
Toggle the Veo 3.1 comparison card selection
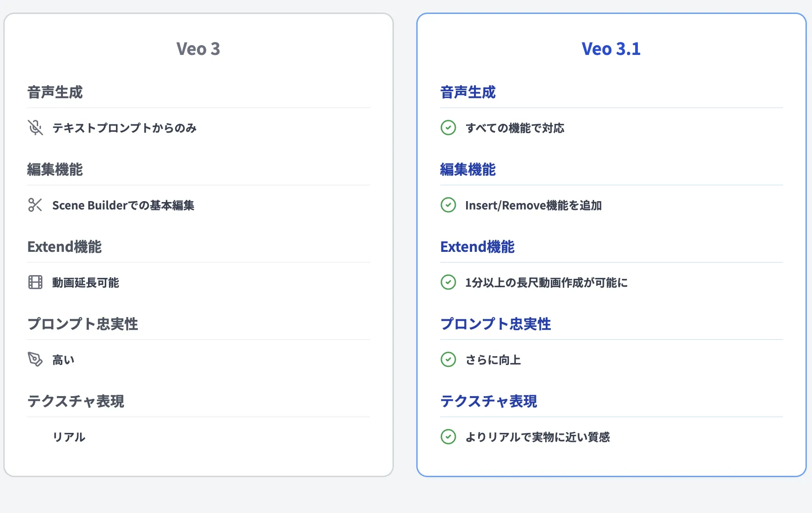(611, 244)
